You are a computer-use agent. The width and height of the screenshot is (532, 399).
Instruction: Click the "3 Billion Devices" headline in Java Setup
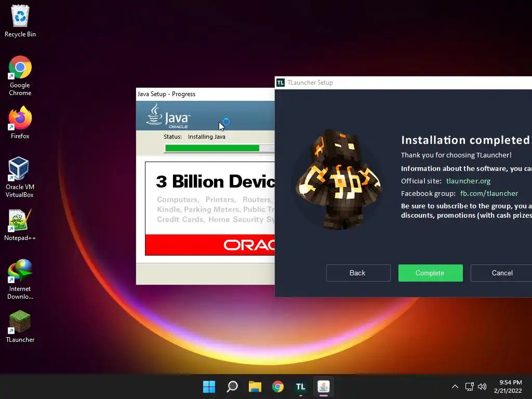pos(215,181)
